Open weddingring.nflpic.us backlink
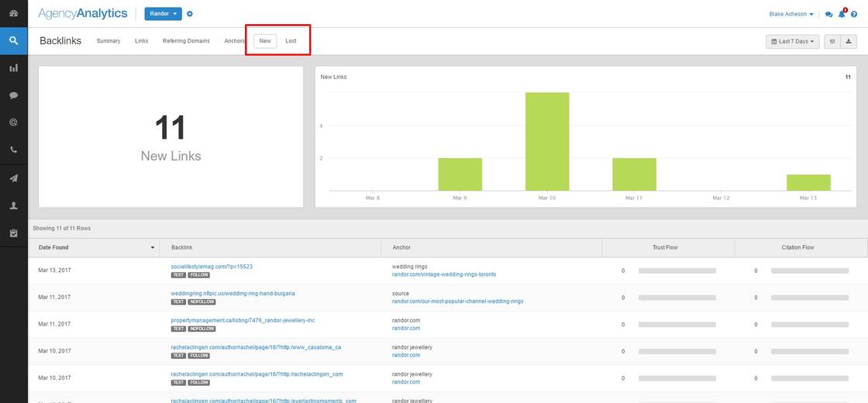This screenshot has height=403, width=868. point(233,293)
